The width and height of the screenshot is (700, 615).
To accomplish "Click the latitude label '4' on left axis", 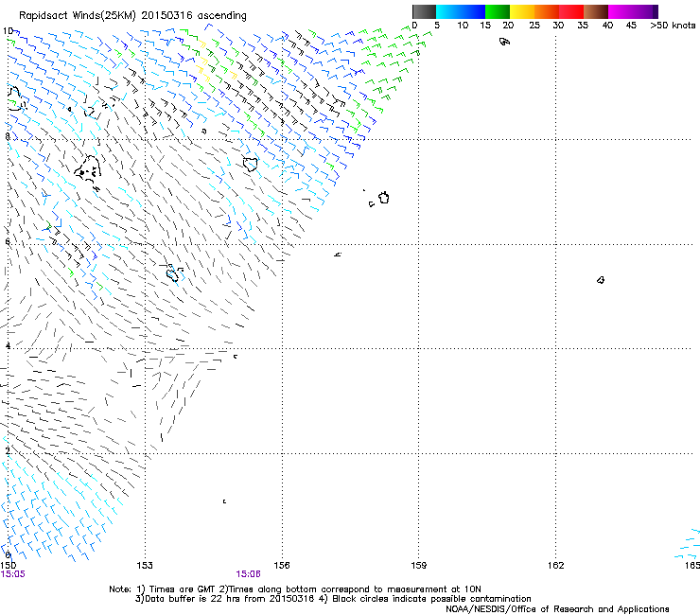I will pos(8,345).
